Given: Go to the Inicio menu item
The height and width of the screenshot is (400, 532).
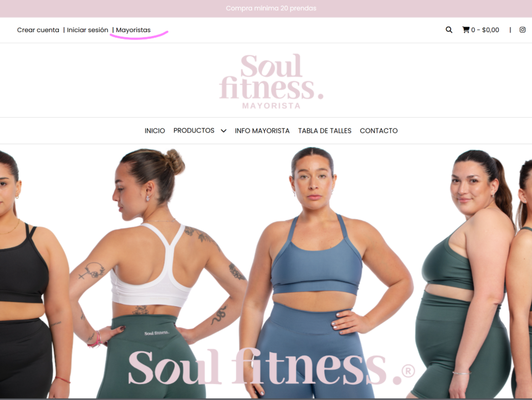Looking at the screenshot, I should tap(155, 131).
